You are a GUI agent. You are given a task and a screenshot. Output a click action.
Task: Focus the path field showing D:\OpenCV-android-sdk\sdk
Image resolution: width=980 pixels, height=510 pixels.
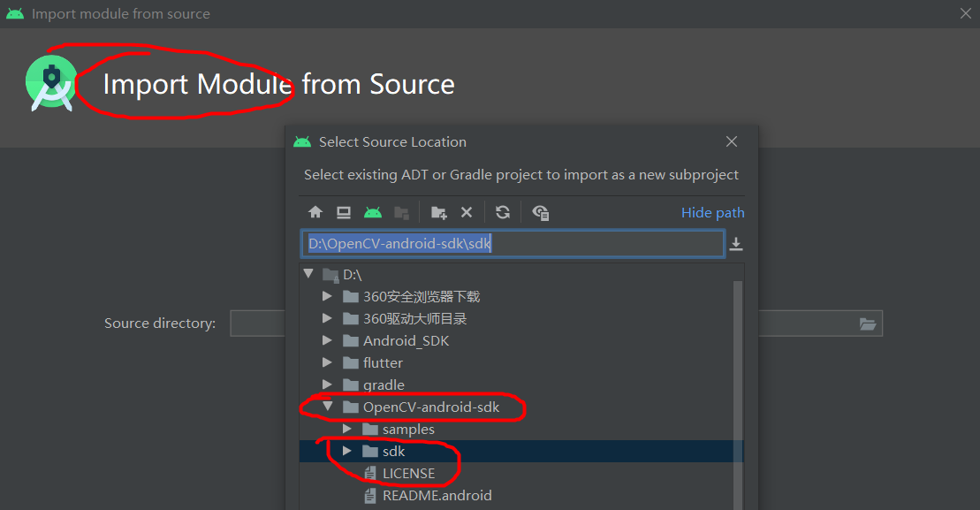pos(513,244)
